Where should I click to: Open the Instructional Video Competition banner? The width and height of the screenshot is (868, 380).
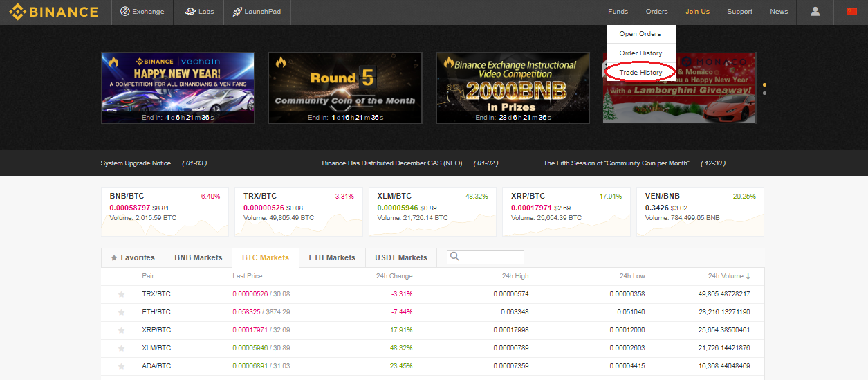click(x=513, y=88)
